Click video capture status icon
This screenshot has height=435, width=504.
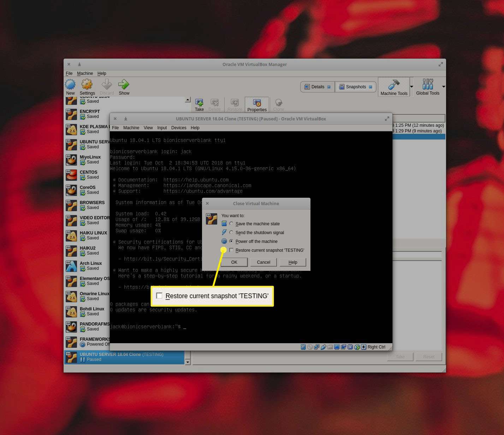coord(343,347)
